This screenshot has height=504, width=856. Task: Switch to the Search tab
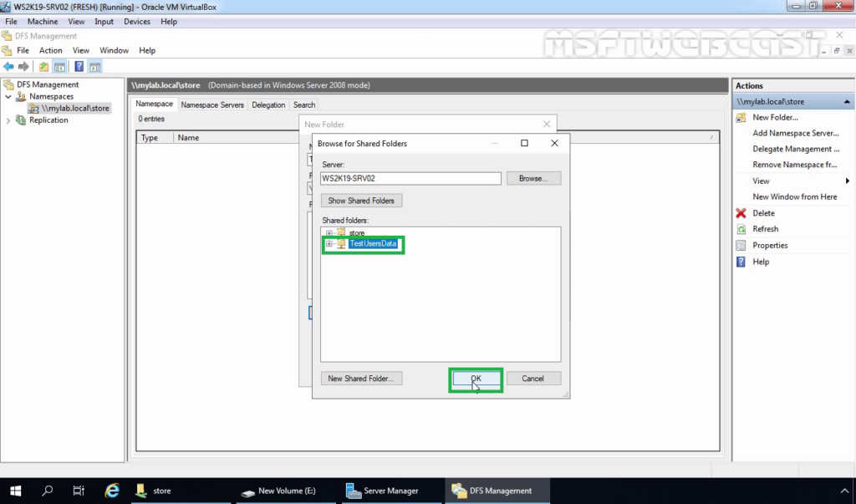click(x=304, y=104)
